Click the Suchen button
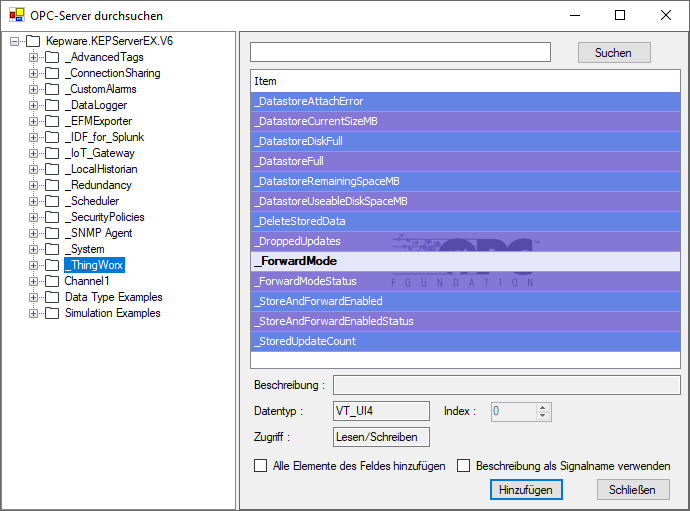This screenshot has height=511, width=690. coord(614,53)
